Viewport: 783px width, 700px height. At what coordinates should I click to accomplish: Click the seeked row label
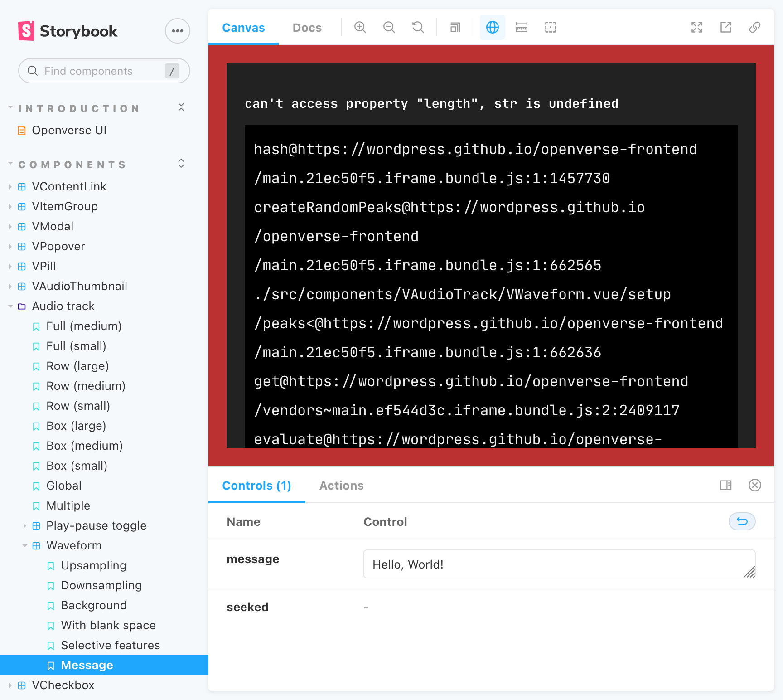(247, 607)
